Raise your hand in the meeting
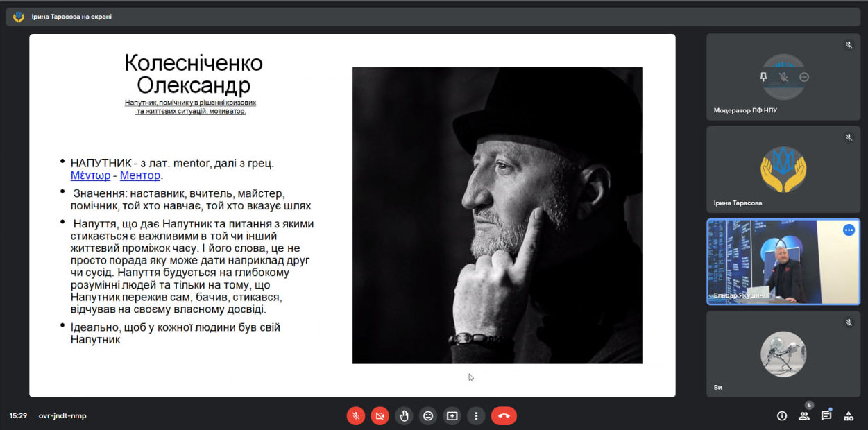Viewport: 868px width, 430px height. pos(404,415)
